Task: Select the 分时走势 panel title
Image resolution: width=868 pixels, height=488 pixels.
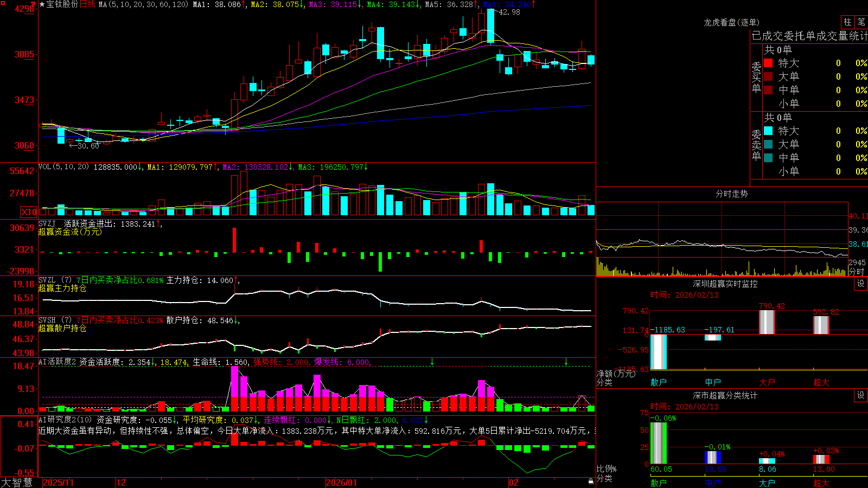Action: point(731,194)
